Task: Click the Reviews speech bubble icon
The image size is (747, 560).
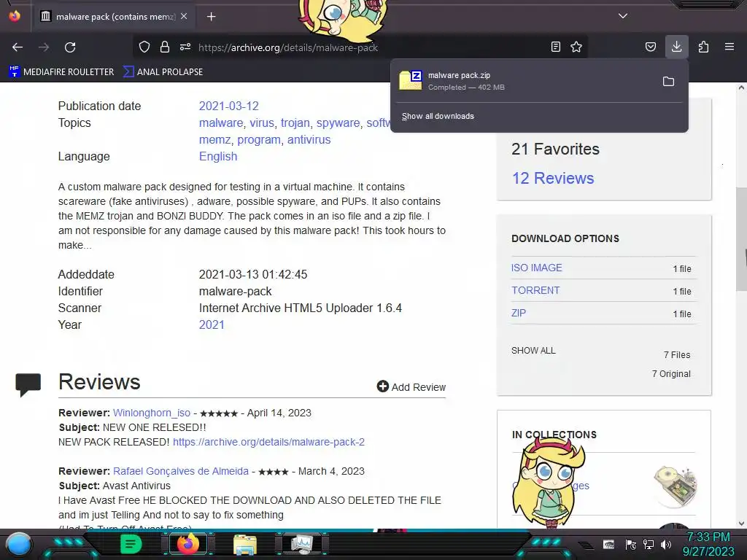Action: coord(28,384)
